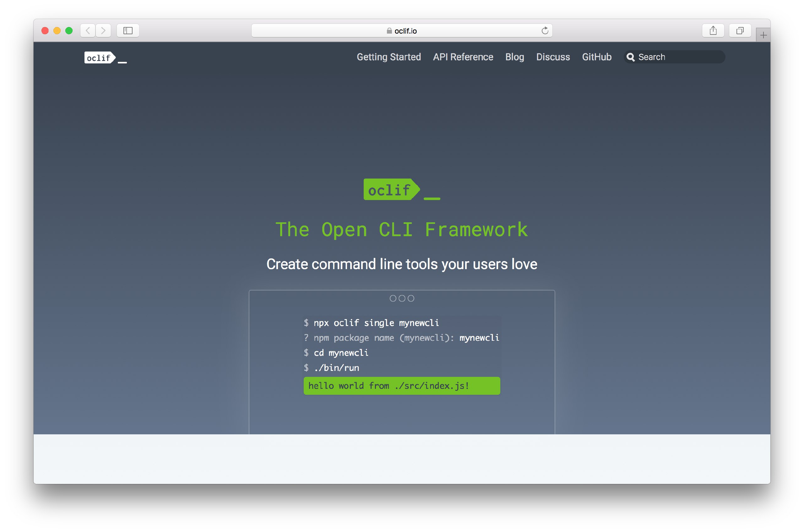Show all tabs overview icon
This screenshot has height=532, width=804.
[x=740, y=30]
